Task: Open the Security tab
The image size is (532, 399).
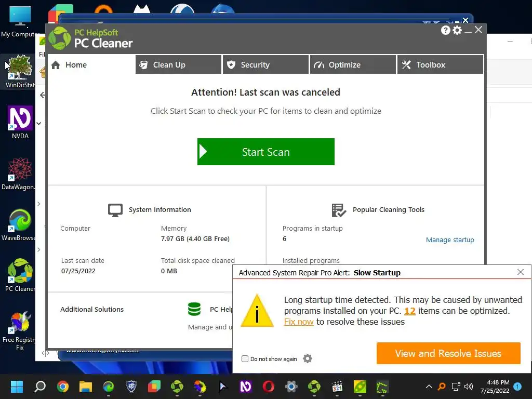Action: click(x=265, y=64)
